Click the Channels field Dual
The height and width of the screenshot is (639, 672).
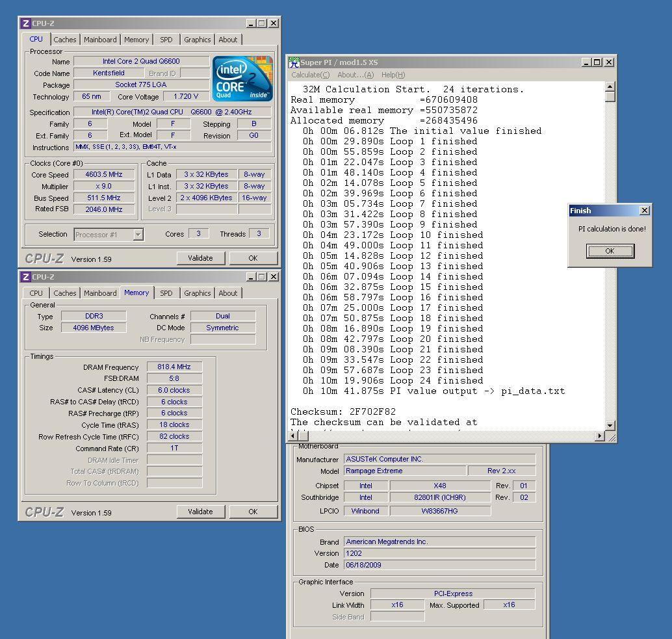pos(223,316)
